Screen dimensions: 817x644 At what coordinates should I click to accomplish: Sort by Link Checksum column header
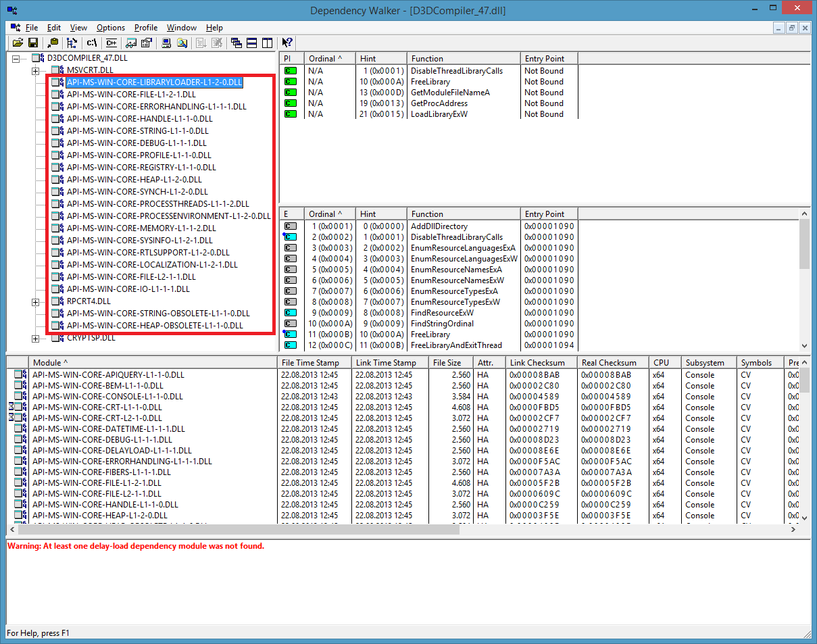coord(541,363)
